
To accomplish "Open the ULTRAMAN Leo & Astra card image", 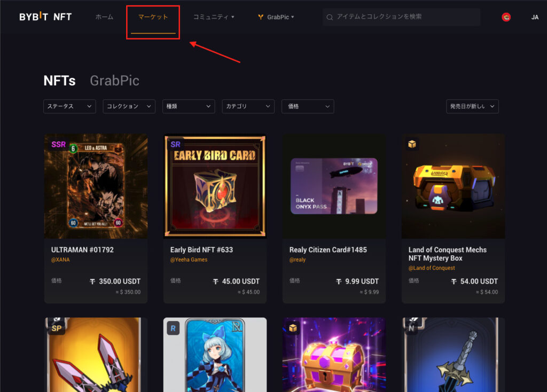I will [96, 186].
